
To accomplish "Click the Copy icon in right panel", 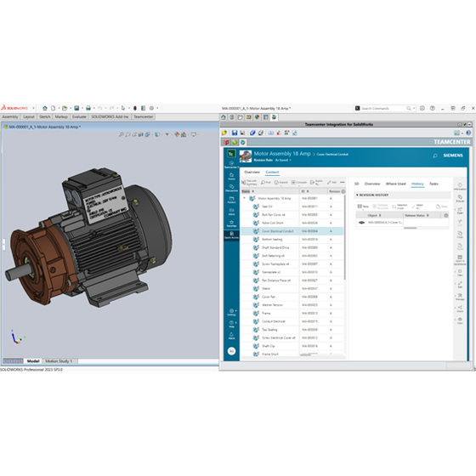I will (460, 235).
